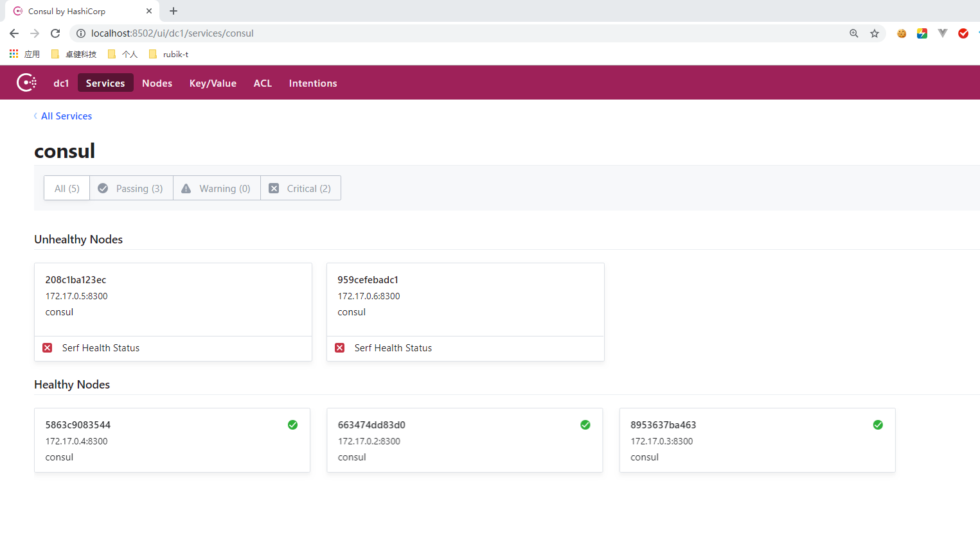Click the cookie extension icon
This screenshot has width=980, height=533.
pyautogui.click(x=902, y=33)
